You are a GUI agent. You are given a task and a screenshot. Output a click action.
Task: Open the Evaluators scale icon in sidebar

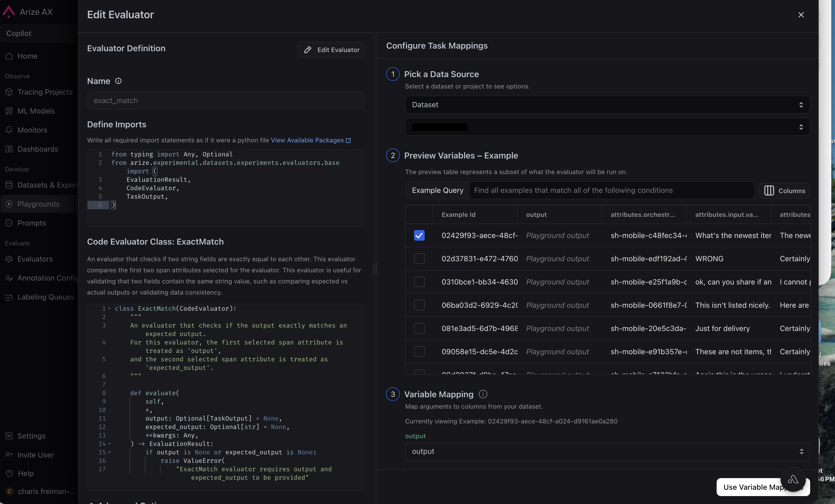coord(9,259)
